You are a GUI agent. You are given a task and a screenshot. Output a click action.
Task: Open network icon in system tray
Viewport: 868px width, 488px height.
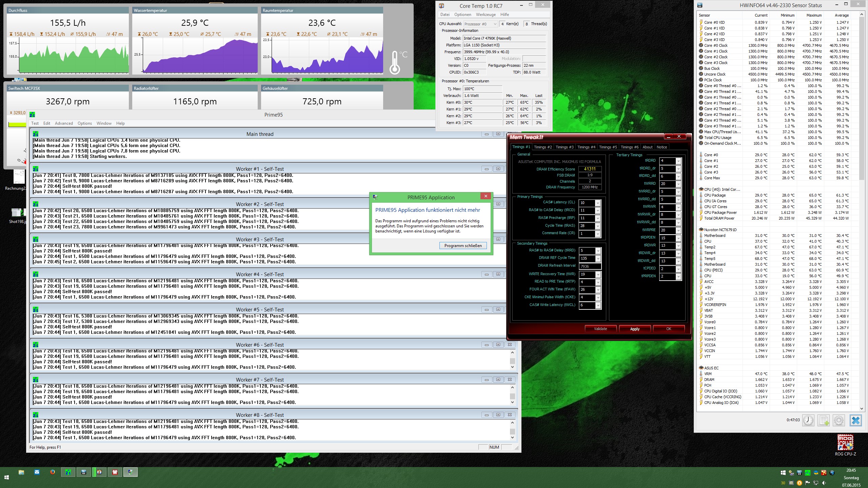pos(816,483)
